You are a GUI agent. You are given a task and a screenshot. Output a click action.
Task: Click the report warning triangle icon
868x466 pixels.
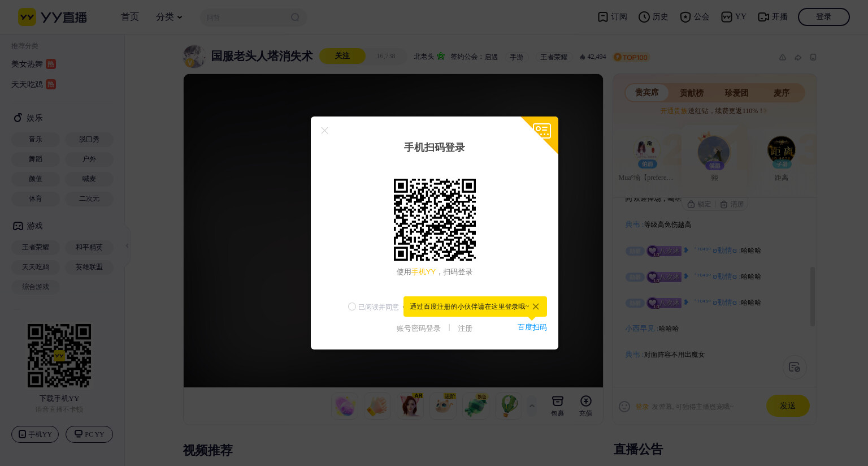[783, 57]
